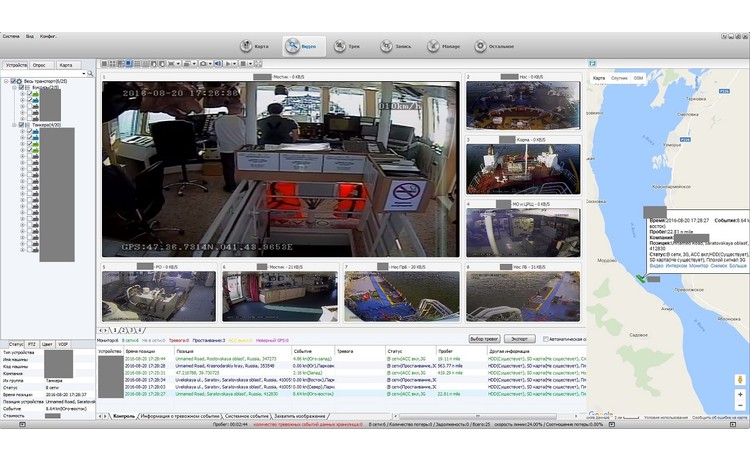Collapse the Весь транспорт tree root
The width and height of the screenshot is (750, 460).
pyautogui.click(x=6, y=82)
